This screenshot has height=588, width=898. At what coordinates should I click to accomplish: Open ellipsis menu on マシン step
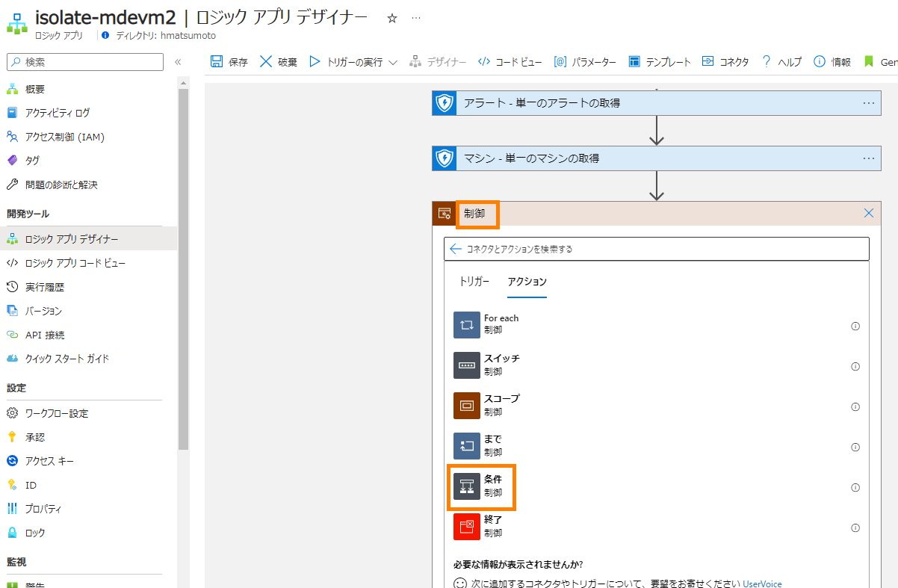click(868, 158)
